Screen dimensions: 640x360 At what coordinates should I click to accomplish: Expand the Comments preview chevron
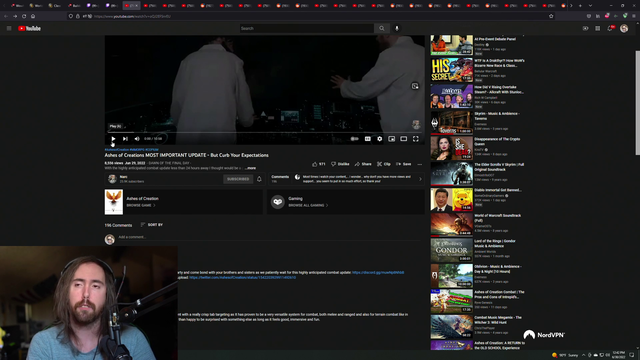420,179
